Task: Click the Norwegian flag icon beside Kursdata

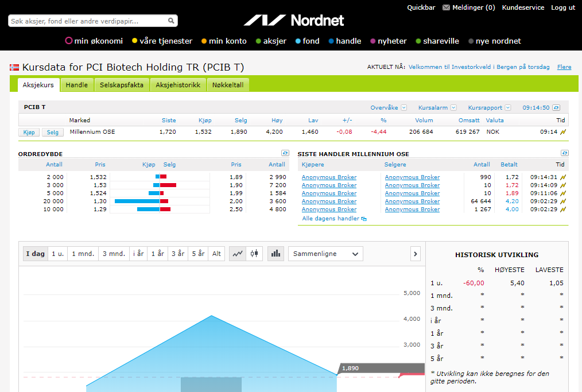Action: coord(14,67)
